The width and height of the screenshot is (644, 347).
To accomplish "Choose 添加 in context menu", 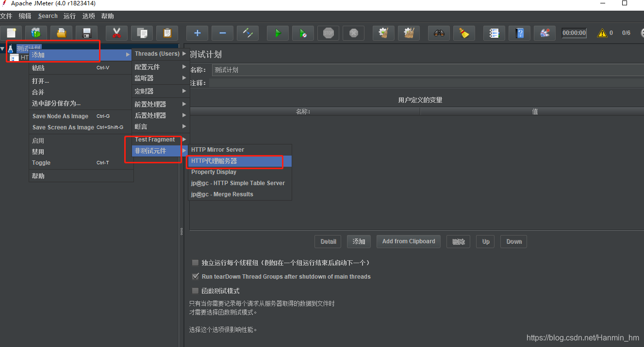I will click(x=81, y=55).
